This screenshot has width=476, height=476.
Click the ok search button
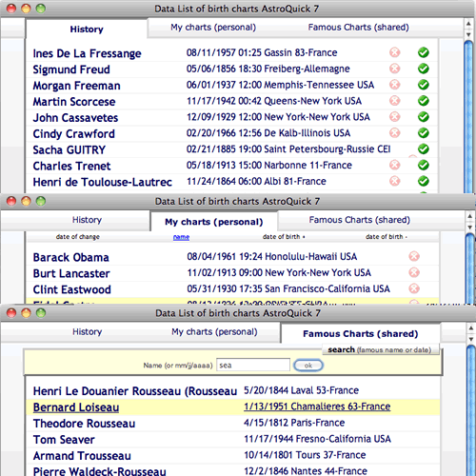click(x=308, y=366)
